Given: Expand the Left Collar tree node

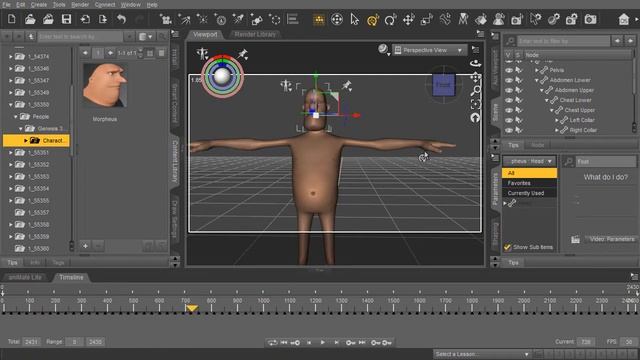Looking at the screenshot, I should point(557,120).
